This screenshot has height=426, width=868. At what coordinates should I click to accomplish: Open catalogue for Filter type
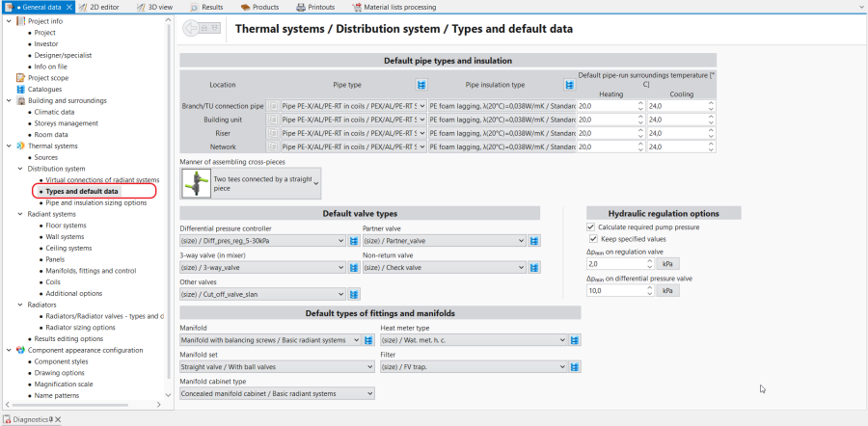coord(575,367)
